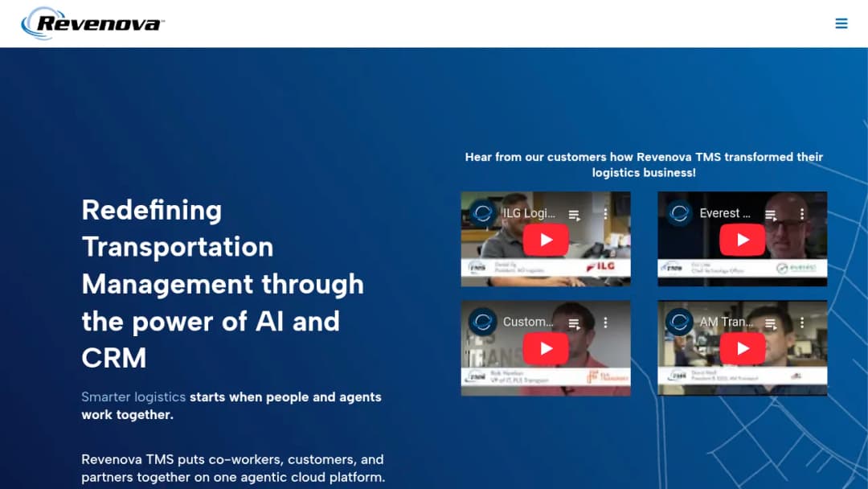Open the 'Custom...' video title
Image resolution: width=868 pixels, height=489 pixels.
pyautogui.click(x=528, y=322)
